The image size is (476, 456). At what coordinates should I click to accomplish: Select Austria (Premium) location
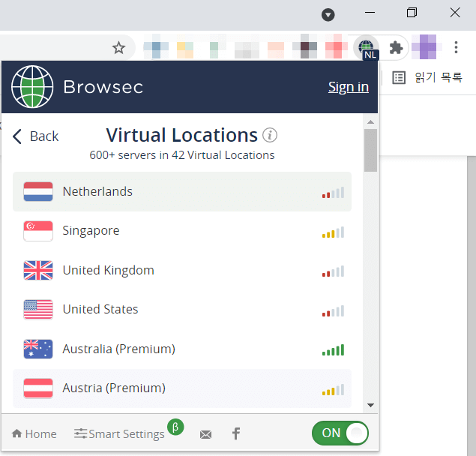coord(182,388)
